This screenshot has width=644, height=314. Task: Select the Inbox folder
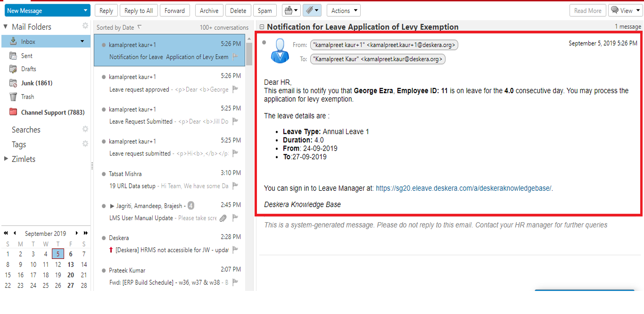tap(46, 41)
